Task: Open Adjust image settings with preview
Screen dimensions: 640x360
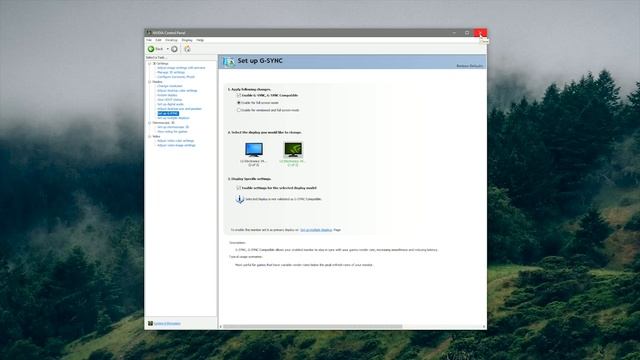Action: coord(181,68)
